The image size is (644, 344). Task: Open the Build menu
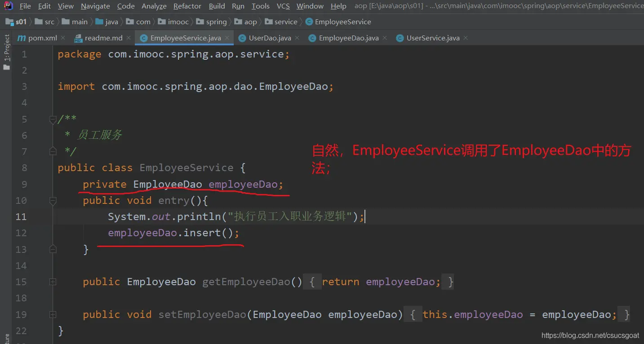click(217, 6)
